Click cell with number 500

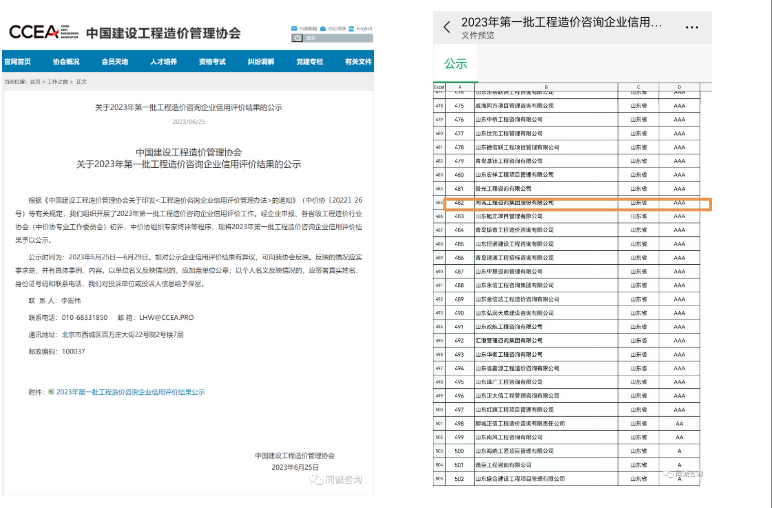(459, 451)
